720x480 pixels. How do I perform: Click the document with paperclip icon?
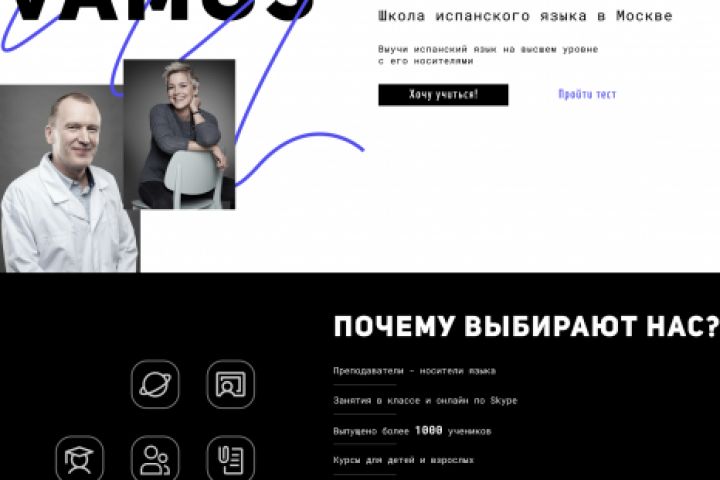tap(231, 457)
